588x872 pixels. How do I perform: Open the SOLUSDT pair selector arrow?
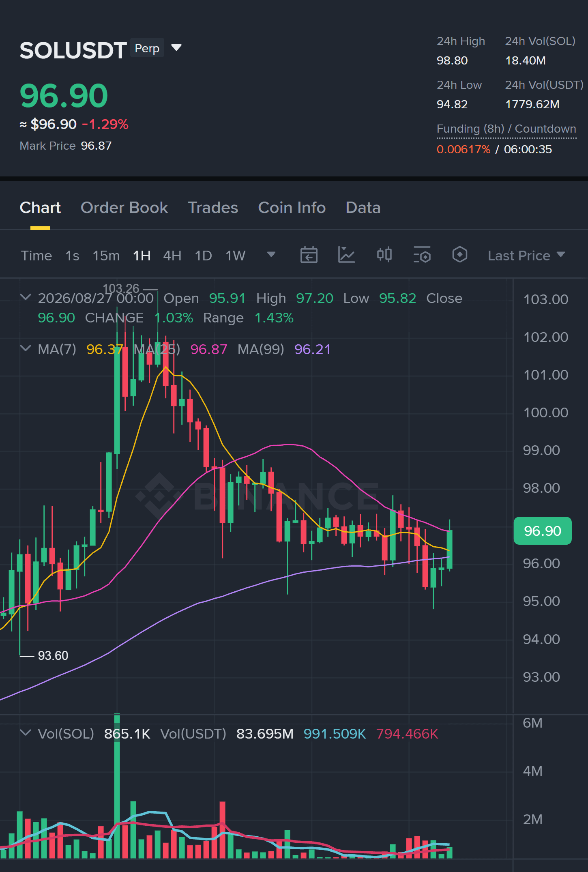(x=176, y=48)
